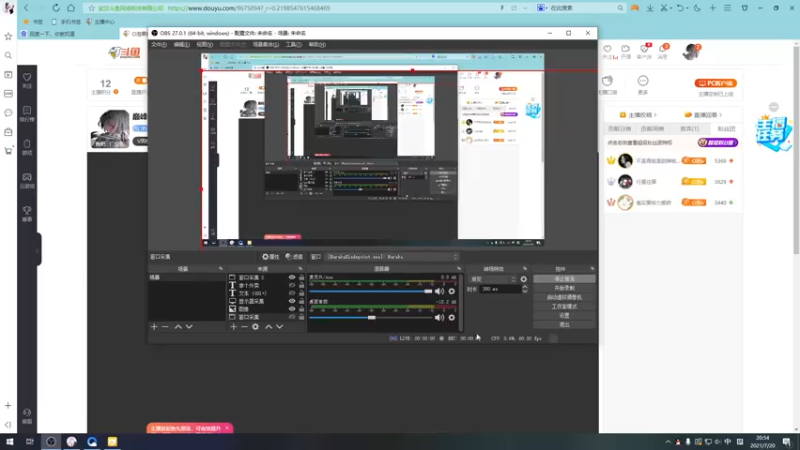Screen dimensions: 800x450
Task: Move scene down in OBS scenes list
Action: pos(189,327)
